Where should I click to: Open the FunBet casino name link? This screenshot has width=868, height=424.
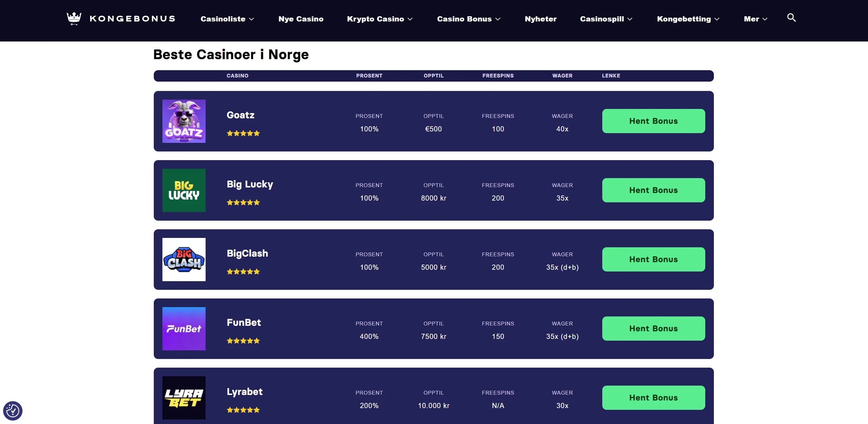(x=244, y=323)
